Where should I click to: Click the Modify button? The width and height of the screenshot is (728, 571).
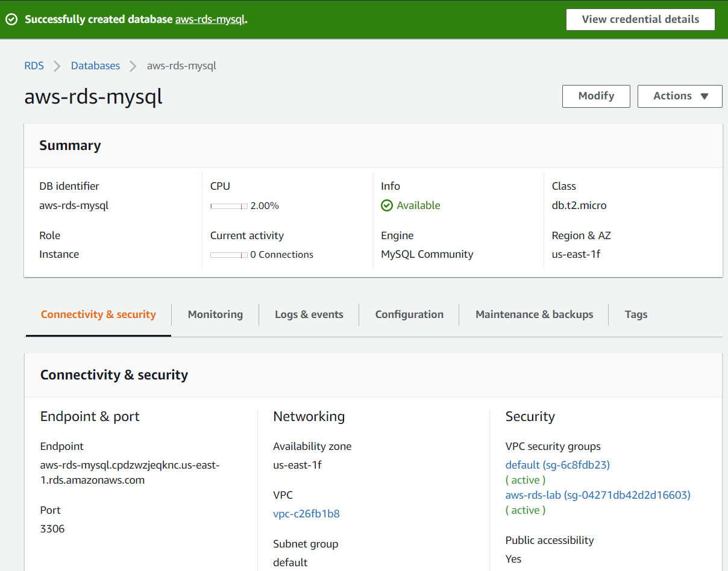[x=596, y=96]
